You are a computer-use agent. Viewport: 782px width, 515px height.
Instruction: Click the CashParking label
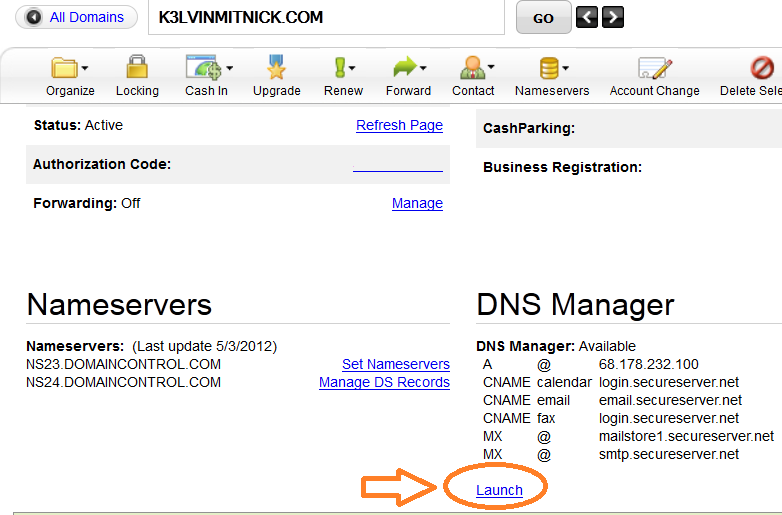coord(529,129)
